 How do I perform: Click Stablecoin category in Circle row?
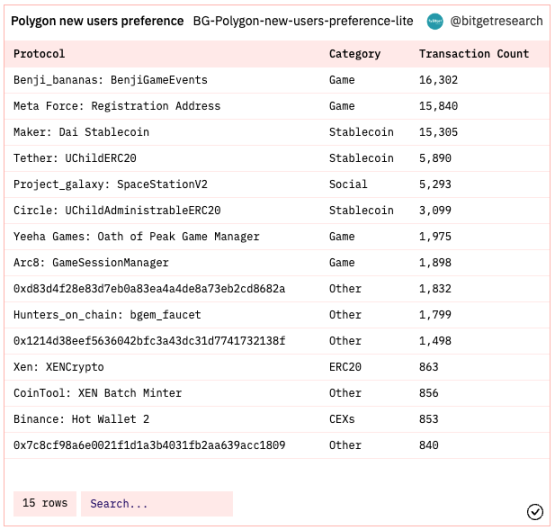[x=361, y=211]
